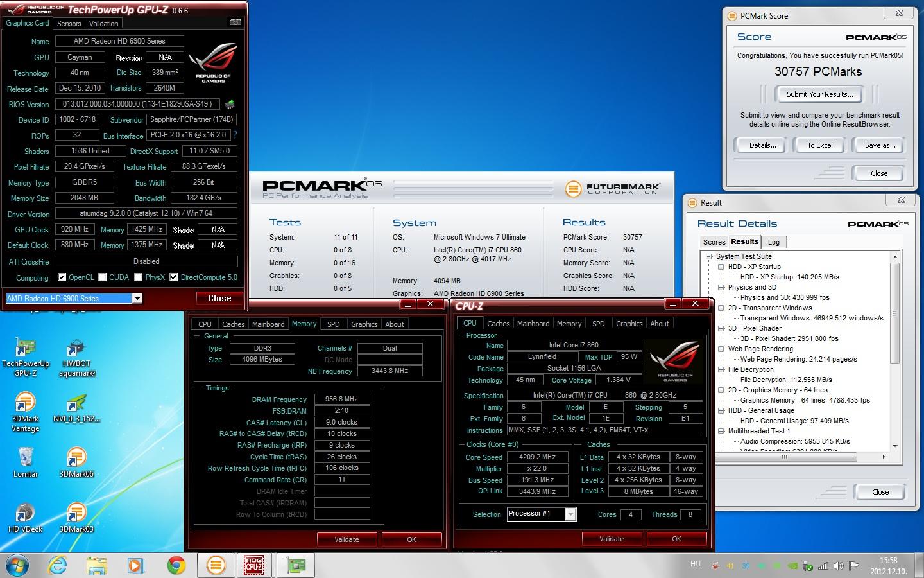Open Windows Media Player from the taskbar
This screenshot has height=578, width=924.
[x=135, y=565]
